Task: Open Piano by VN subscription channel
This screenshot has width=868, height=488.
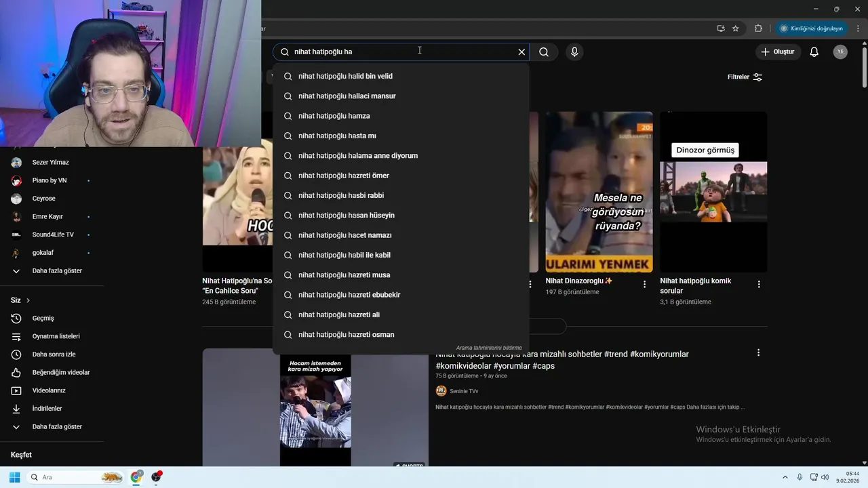Action: click(x=50, y=180)
